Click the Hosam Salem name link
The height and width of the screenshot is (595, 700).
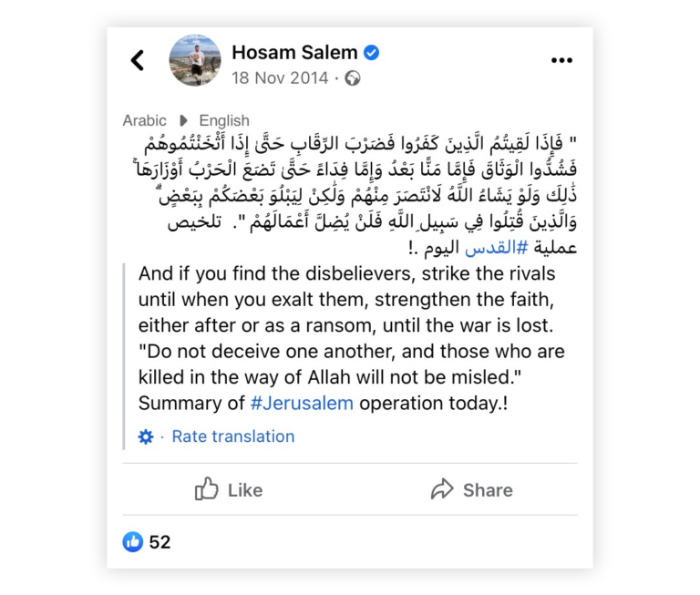click(294, 53)
